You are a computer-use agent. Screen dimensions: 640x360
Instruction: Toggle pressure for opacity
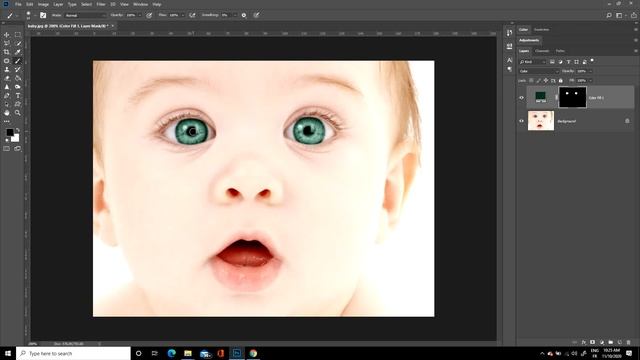149,15
